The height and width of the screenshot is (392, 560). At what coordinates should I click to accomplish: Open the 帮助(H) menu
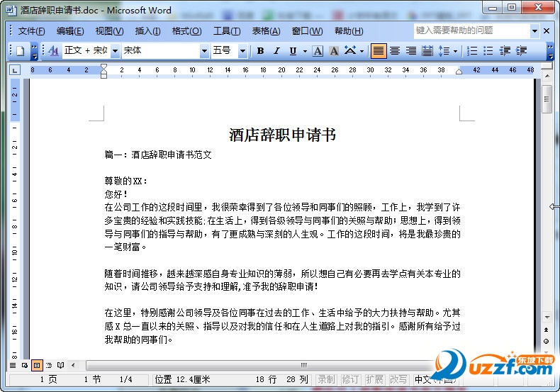coord(349,31)
